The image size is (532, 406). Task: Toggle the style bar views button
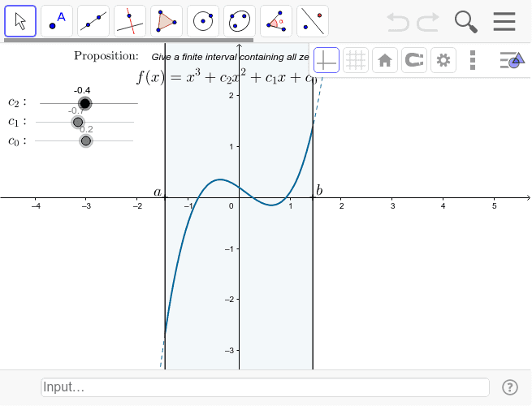coord(513,60)
